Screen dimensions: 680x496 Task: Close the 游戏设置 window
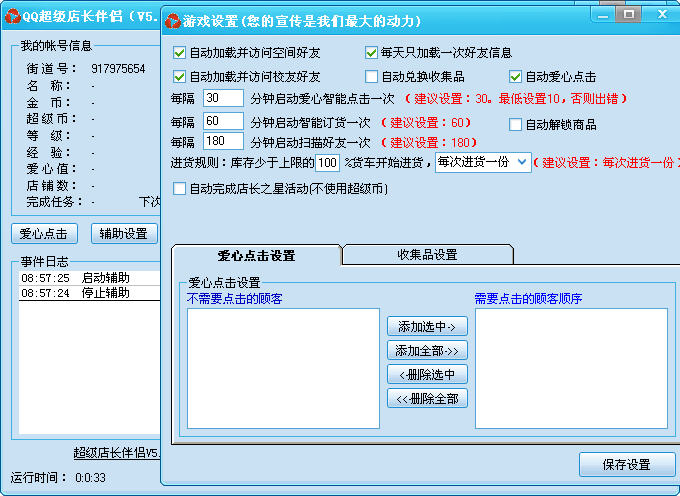(x=662, y=14)
